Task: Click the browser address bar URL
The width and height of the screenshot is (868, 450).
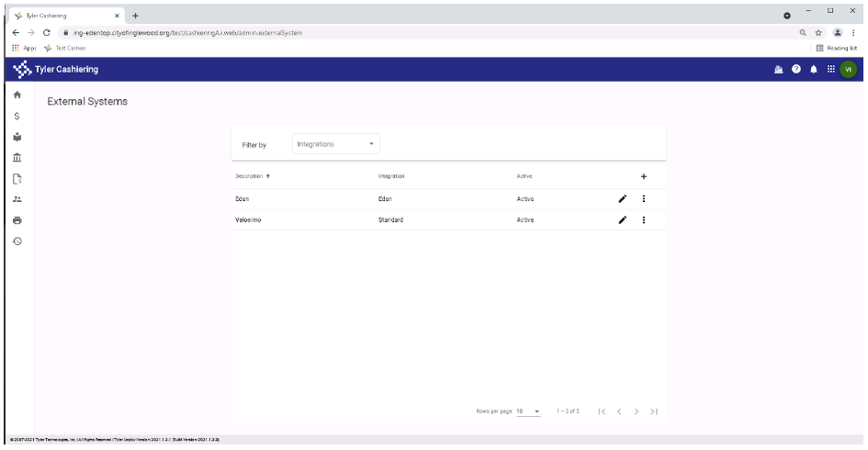Action: click(x=187, y=33)
